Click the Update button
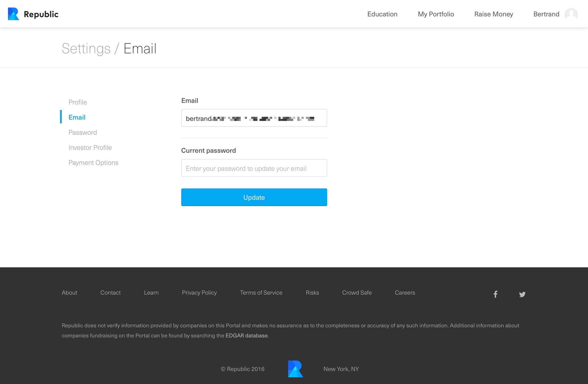Viewport: 588px width, 384px height. click(x=254, y=197)
